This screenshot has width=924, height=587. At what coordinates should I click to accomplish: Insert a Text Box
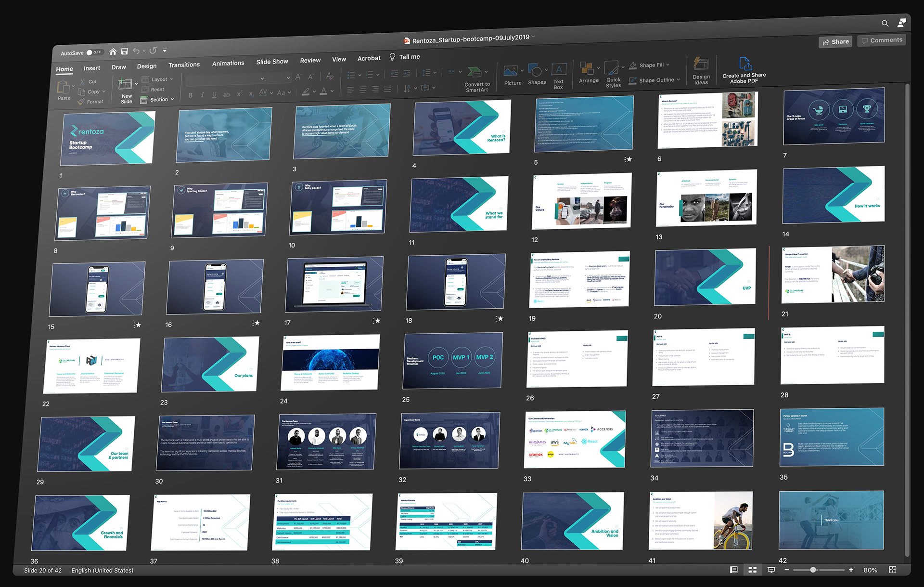tap(559, 76)
